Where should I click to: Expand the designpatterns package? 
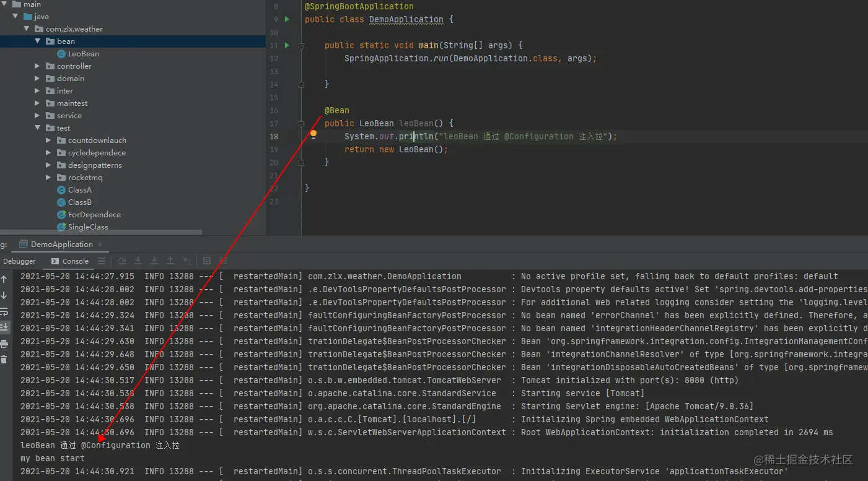pyautogui.click(x=49, y=165)
